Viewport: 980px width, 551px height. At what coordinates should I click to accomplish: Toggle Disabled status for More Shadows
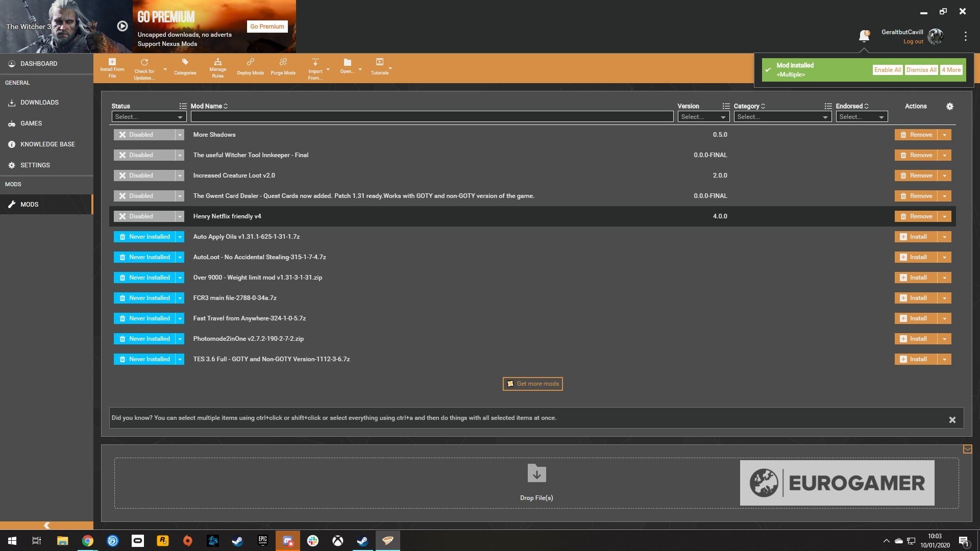[x=144, y=135]
